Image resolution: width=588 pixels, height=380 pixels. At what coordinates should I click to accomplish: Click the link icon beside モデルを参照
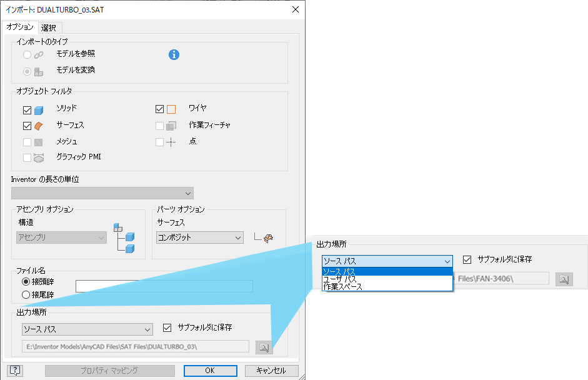(39, 55)
